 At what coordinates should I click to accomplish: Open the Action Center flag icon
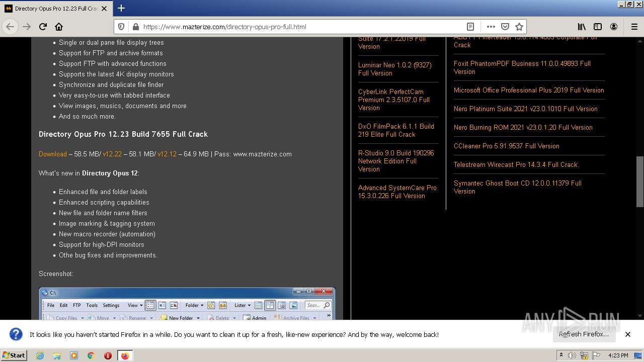pos(596,355)
